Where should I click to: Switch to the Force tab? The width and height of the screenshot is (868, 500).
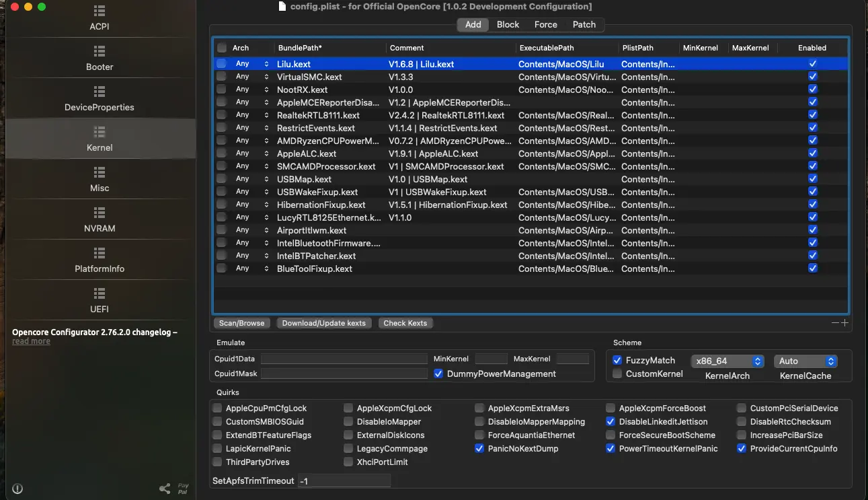coord(545,24)
